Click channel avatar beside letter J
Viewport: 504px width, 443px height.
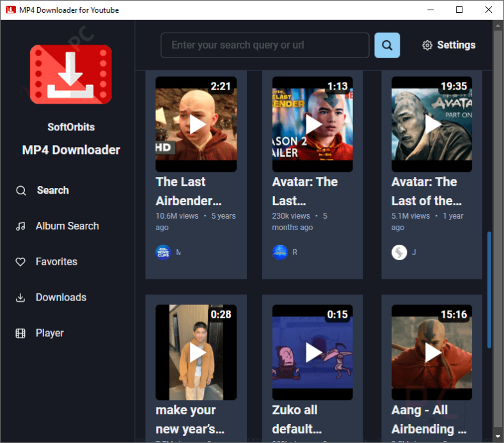[x=399, y=253]
